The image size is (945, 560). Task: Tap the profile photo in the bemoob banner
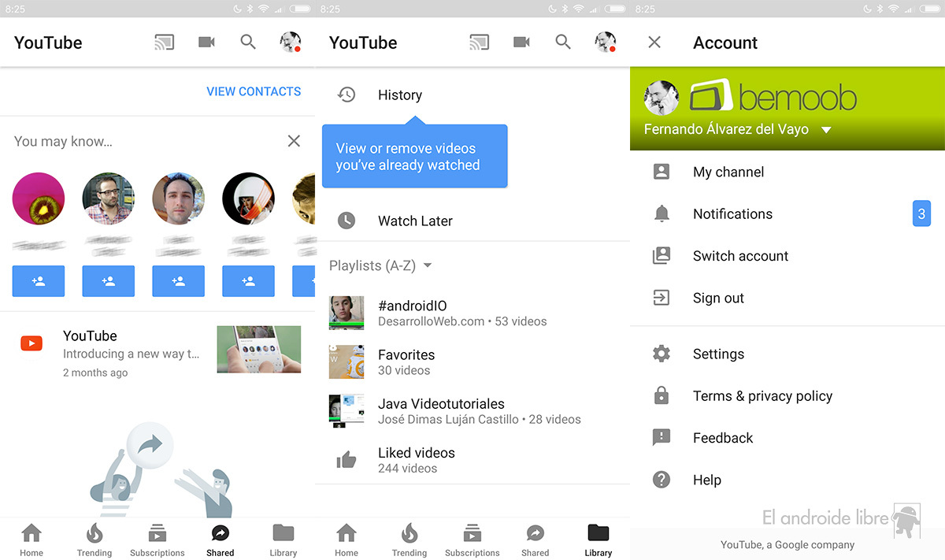pyautogui.click(x=661, y=98)
